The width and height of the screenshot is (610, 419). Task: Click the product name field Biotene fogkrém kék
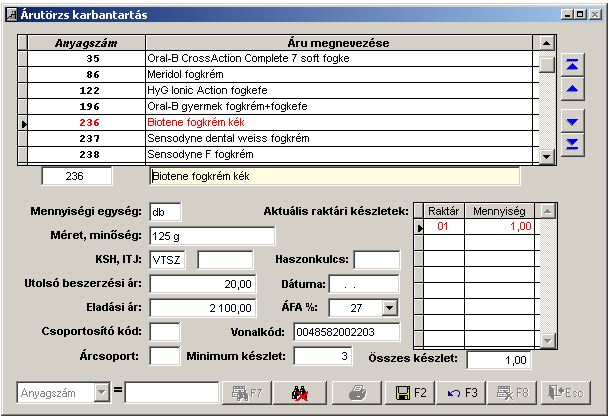click(x=335, y=176)
